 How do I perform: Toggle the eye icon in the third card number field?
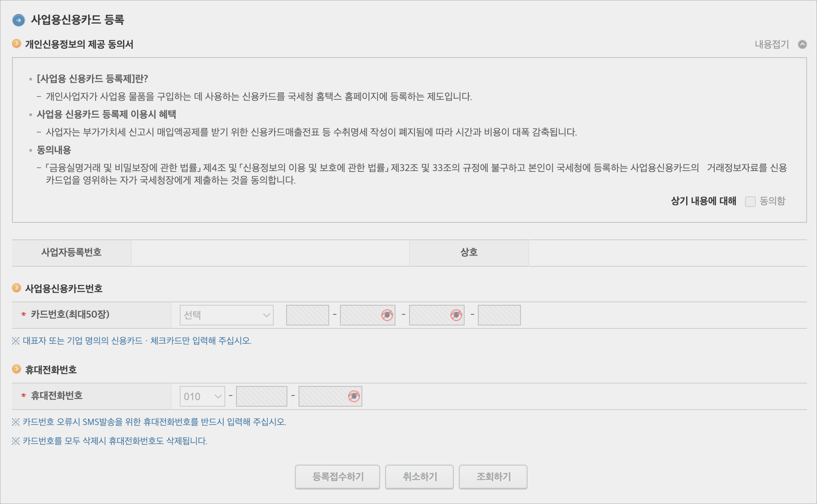[x=456, y=315]
